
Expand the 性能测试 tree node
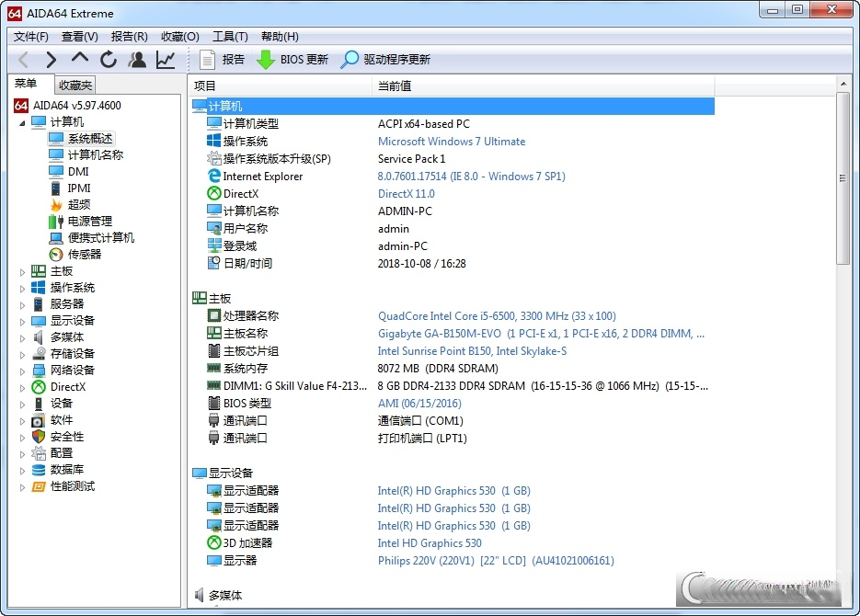tap(22, 487)
